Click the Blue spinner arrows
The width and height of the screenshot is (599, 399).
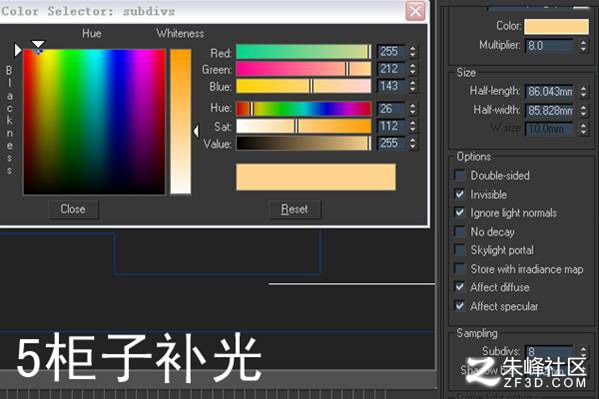[x=413, y=86]
